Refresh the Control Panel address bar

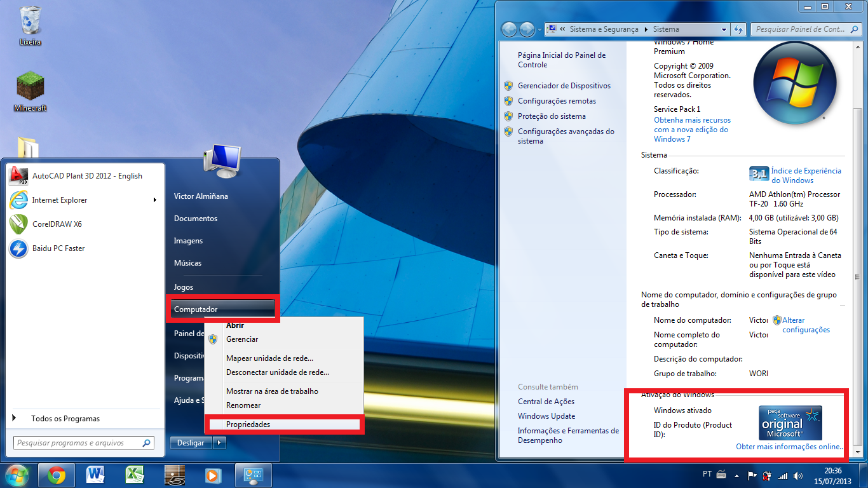point(738,29)
